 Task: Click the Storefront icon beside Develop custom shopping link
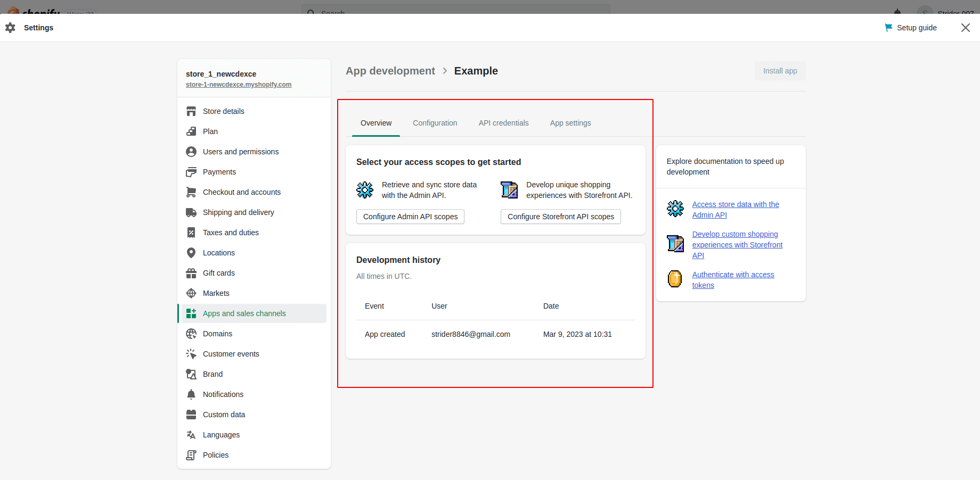pyautogui.click(x=675, y=244)
